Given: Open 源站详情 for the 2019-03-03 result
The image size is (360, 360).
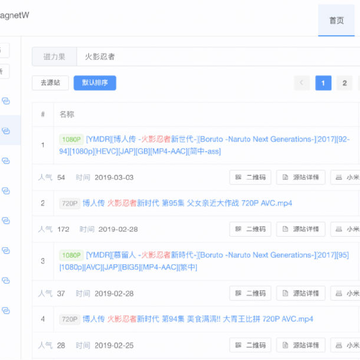Looking at the screenshot, I should pos(301,177).
